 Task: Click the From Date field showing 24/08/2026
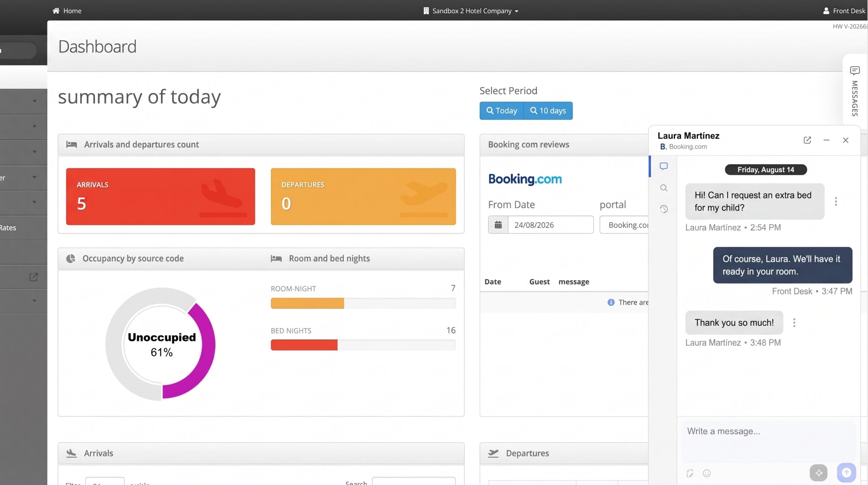coord(551,225)
